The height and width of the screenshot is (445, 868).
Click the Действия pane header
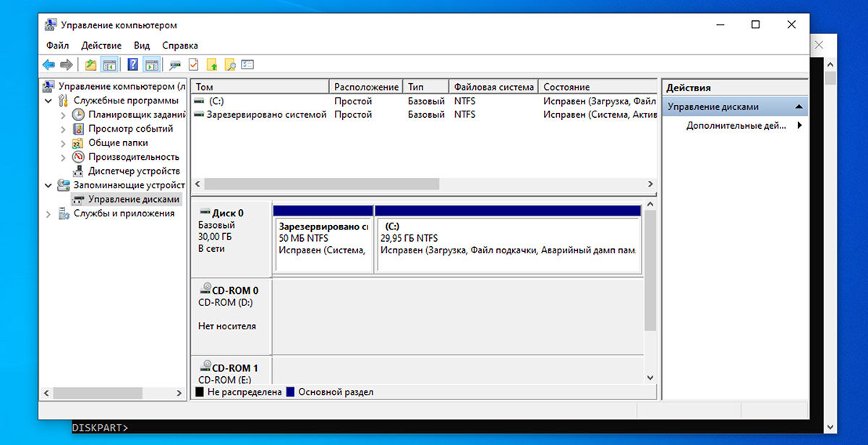tap(735, 88)
